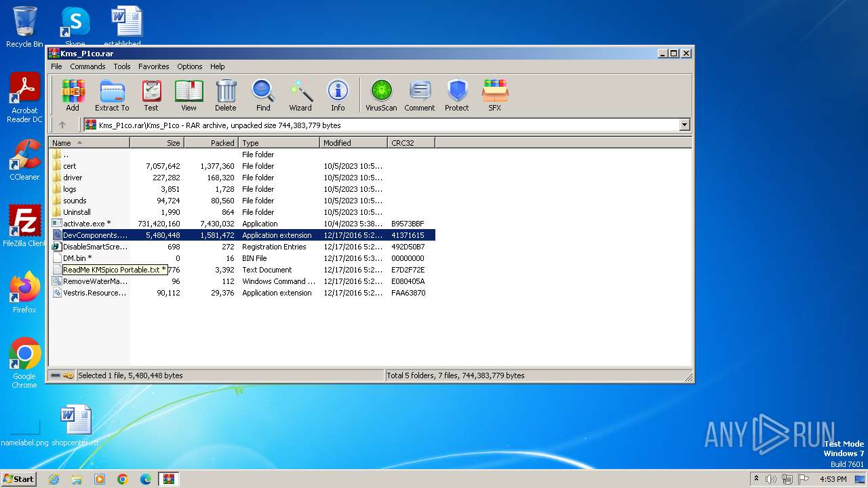Image resolution: width=868 pixels, height=488 pixels.
Task: Open the Find magnifier tool
Action: tap(263, 95)
